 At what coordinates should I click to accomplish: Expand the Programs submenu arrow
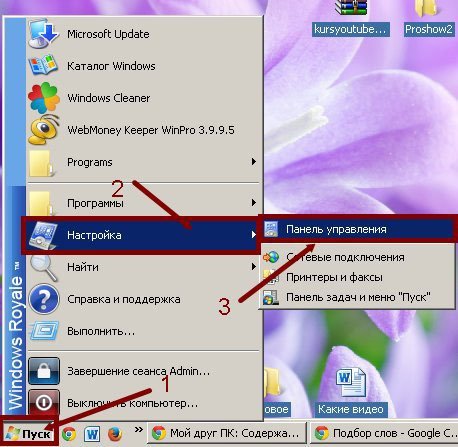254,162
